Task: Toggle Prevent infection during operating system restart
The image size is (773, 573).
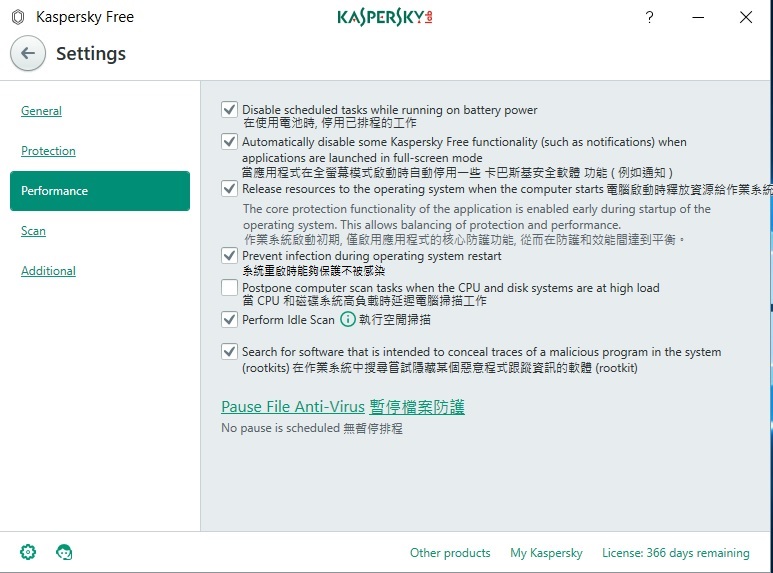Action: tap(229, 255)
